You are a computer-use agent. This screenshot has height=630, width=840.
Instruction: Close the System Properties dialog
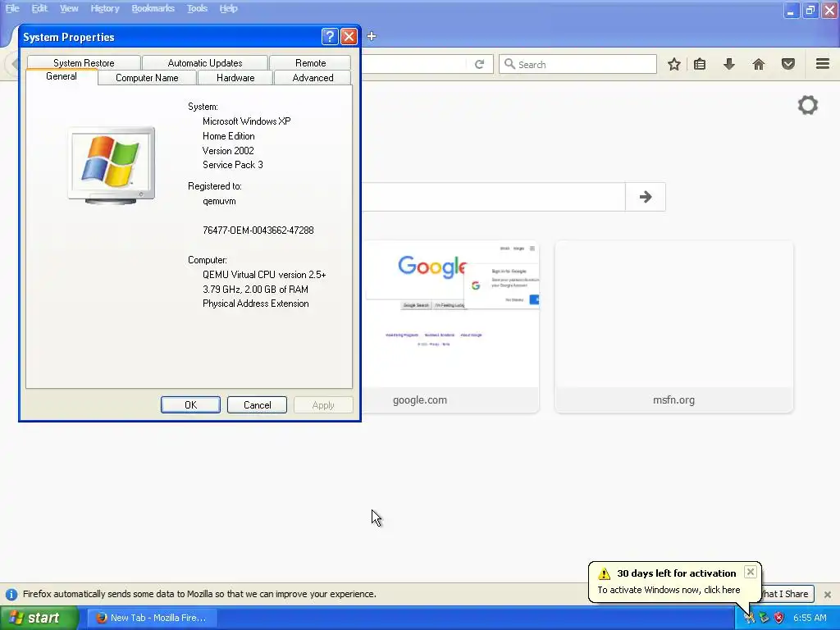point(349,36)
